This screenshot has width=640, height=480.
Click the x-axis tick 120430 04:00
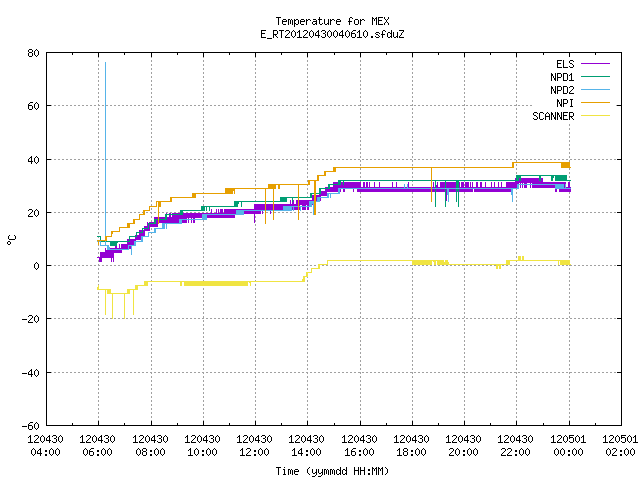click(45, 446)
